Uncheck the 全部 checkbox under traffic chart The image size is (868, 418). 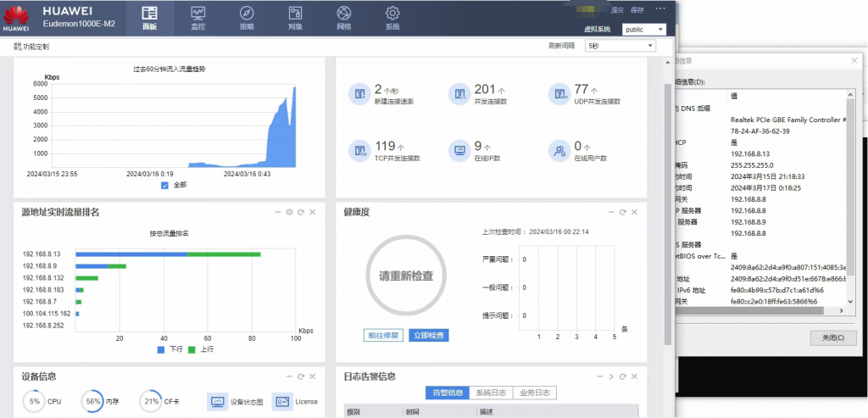click(x=164, y=186)
